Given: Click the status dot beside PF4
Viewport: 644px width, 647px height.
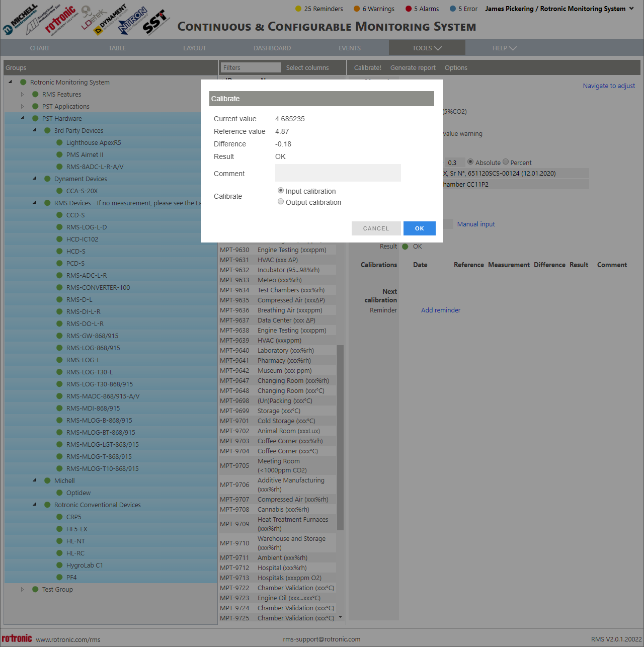Looking at the screenshot, I should tap(59, 577).
